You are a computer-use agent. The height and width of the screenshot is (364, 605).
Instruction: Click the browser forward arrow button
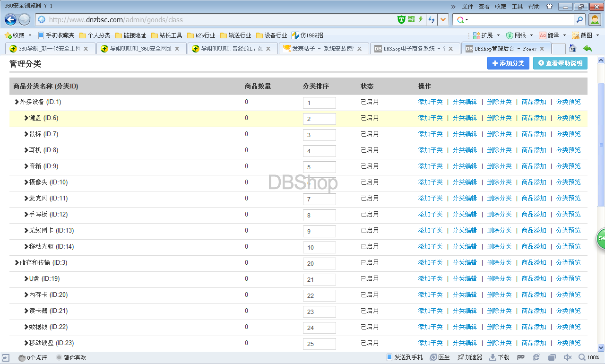coord(25,19)
